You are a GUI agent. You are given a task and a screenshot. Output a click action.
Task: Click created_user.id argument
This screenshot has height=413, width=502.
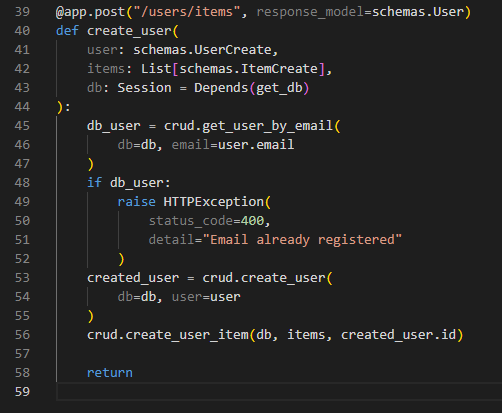(399, 335)
